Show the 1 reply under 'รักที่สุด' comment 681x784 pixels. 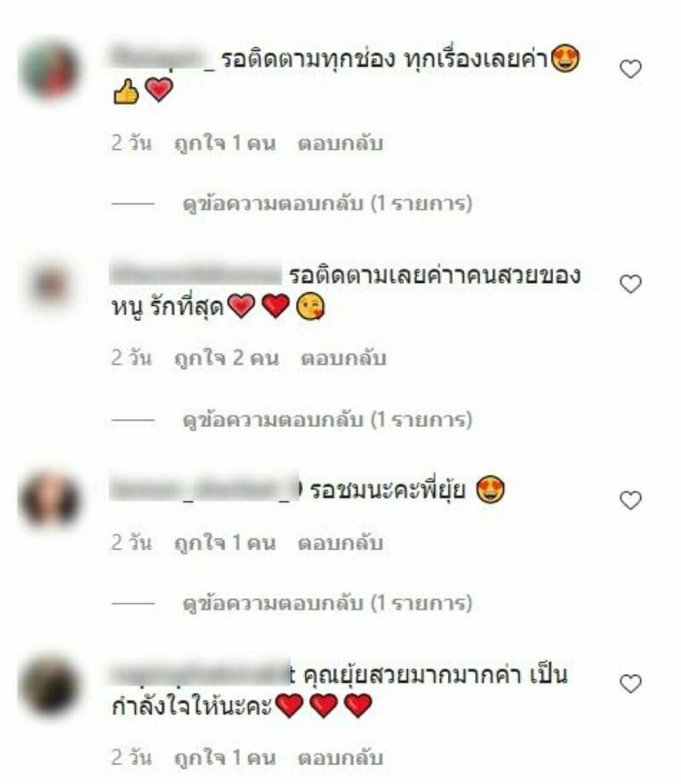coord(327,419)
